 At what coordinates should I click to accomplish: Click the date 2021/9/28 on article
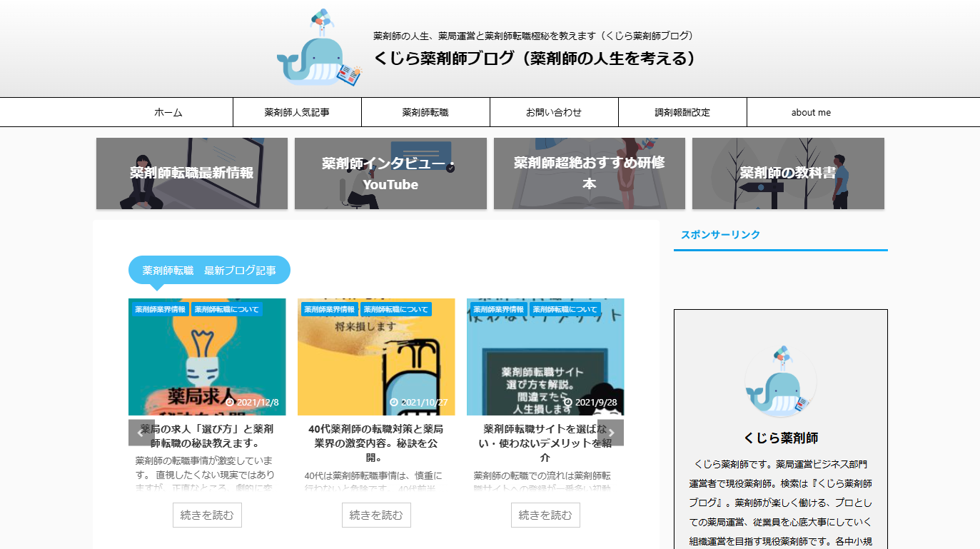coord(591,402)
